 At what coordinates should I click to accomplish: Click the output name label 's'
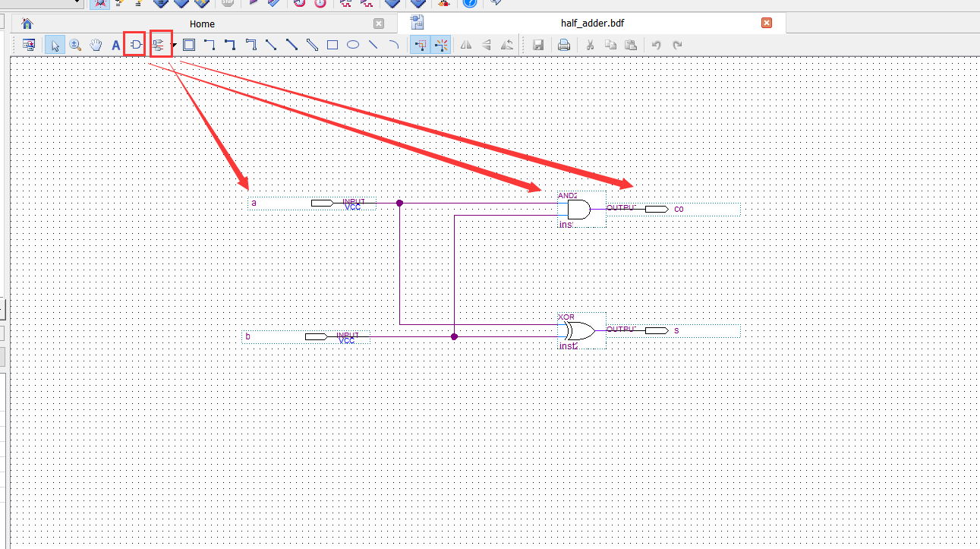(676, 331)
